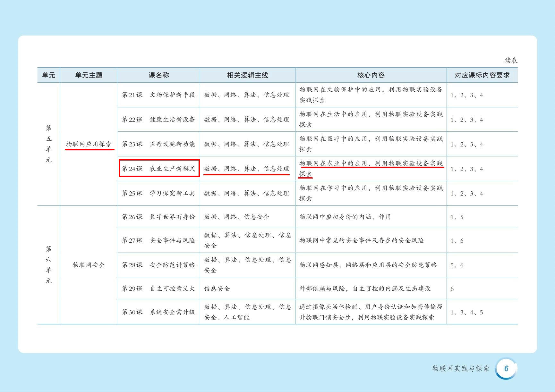Viewport: 555px width, 392px height.
Task: Select the boxed lesson 第24课 农业生产新模式
Action: (159, 169)
